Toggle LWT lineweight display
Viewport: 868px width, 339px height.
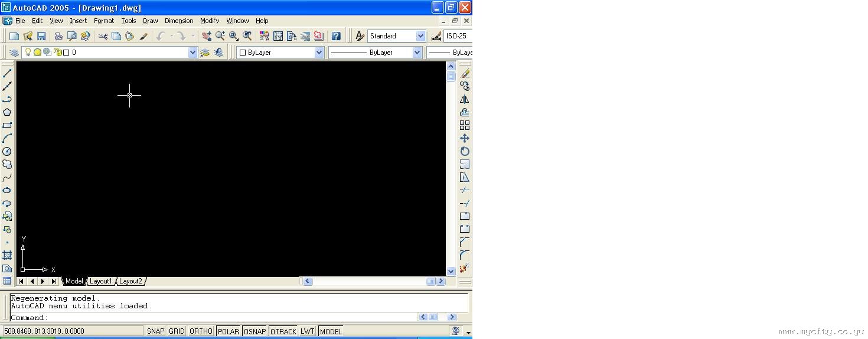point(308,331)
